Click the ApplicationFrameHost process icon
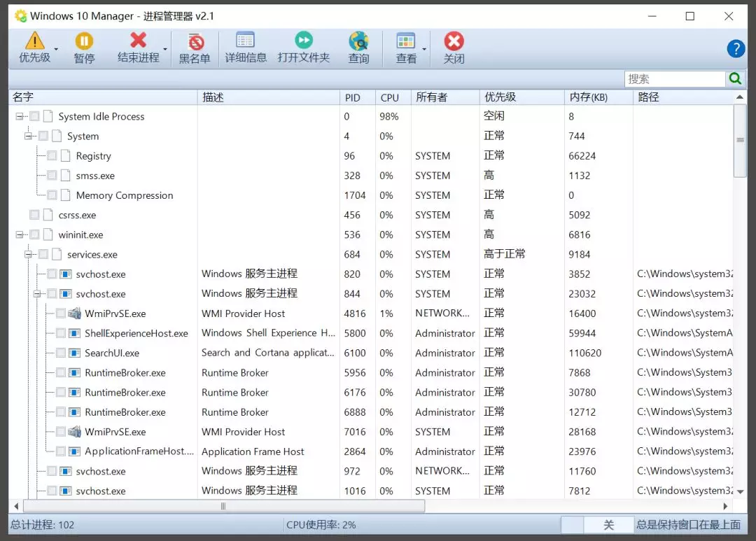This screenshot has height=541, width=756. point(74,451)
